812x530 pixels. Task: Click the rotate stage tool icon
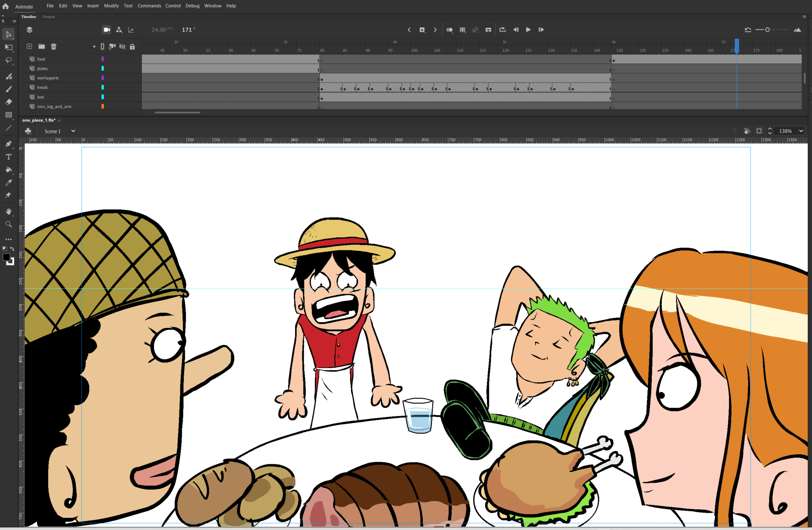(x=747, y=131)
